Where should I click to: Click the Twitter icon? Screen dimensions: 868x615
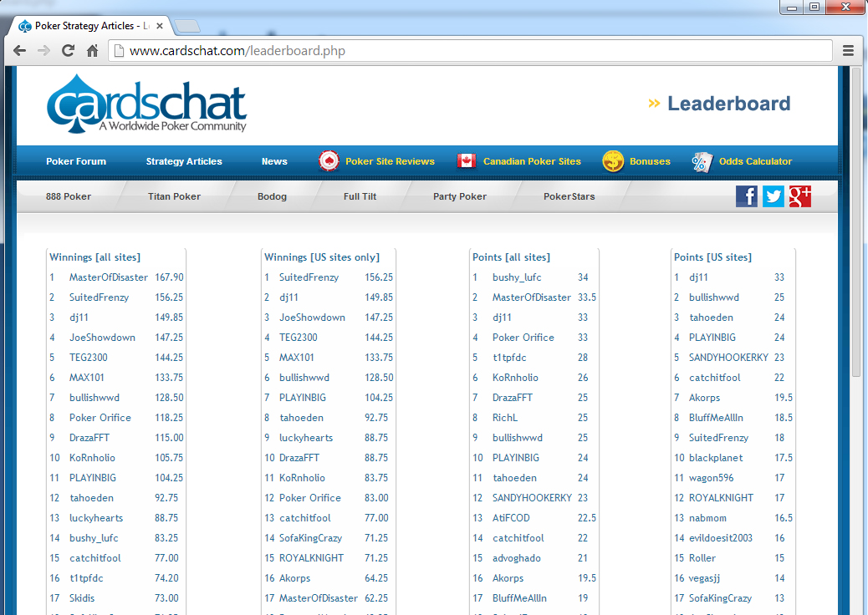point(774,196)
